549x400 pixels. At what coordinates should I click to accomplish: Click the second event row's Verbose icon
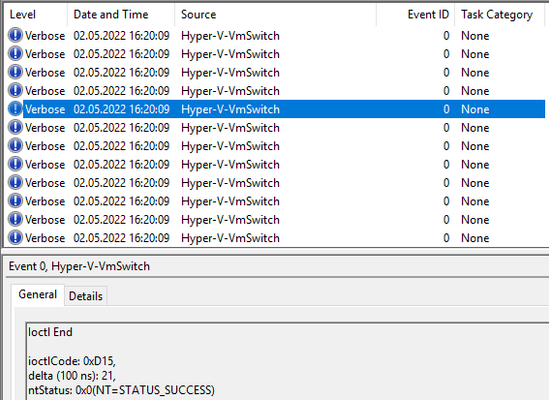(15, 54)
